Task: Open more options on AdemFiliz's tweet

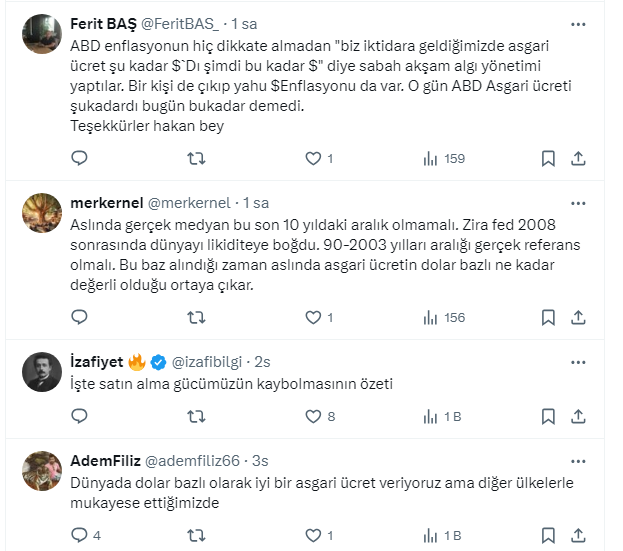Action: [578, 460]
